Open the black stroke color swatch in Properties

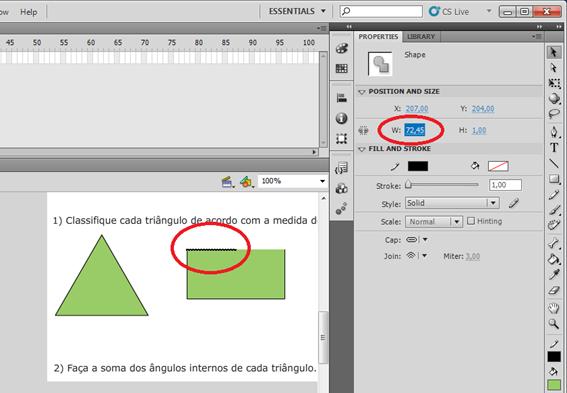coord(418,166)
